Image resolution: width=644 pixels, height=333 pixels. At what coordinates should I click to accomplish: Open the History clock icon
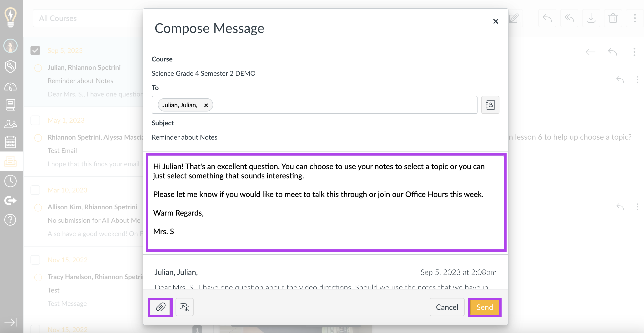coord(10,181)
